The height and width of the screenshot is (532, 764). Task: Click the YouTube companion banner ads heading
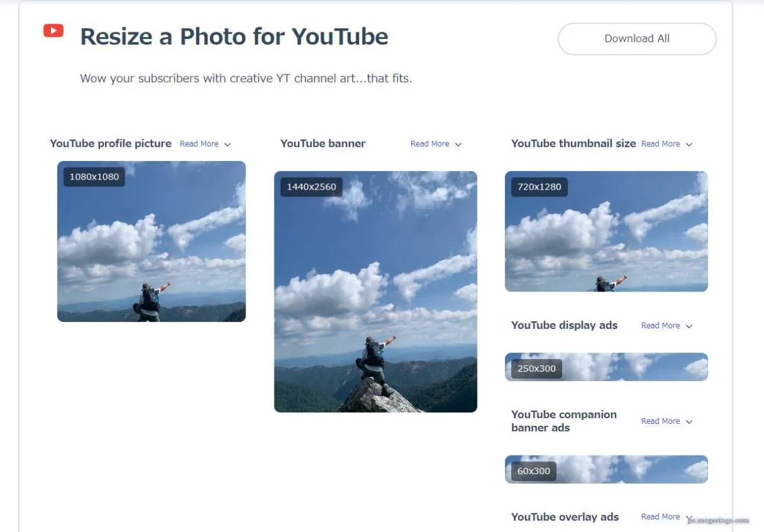(564, 421)
